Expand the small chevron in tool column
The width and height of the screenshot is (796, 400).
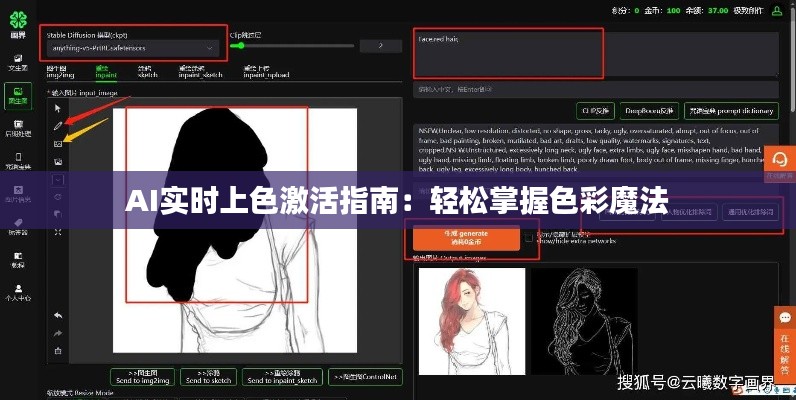[58, 179]
